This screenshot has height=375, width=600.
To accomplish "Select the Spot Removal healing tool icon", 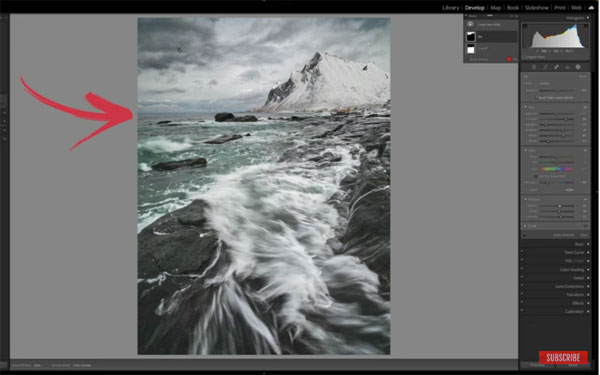I will [545, 67].
